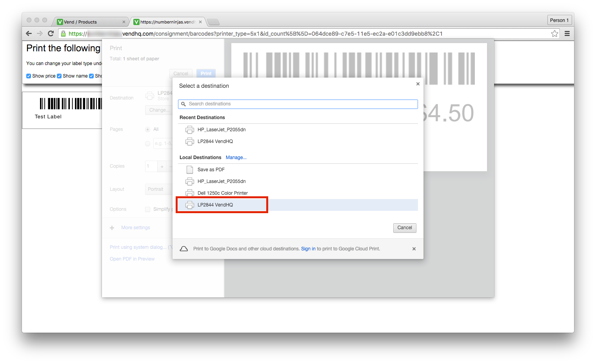The height and width of the screenshot is (364, 596).
Task: Click the browser reload icon
Action: tap(51, 34)
